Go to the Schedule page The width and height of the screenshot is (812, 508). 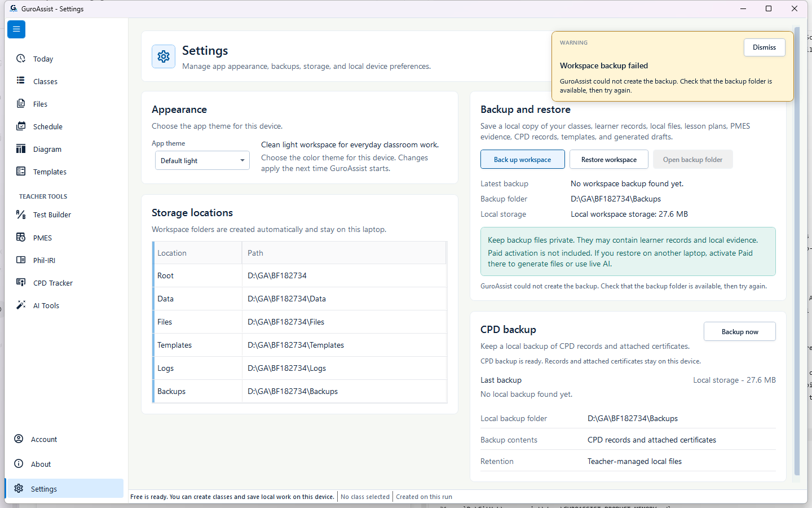click(x=65, y=126)
